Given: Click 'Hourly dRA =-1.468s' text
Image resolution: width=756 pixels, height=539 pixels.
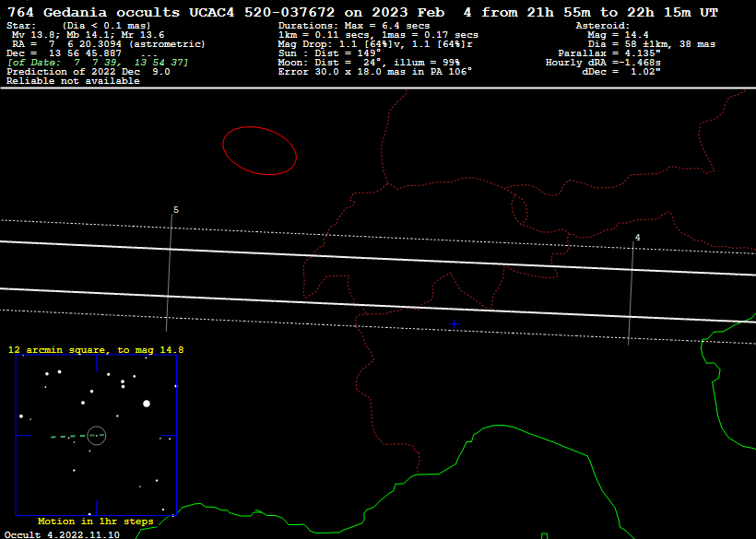Looking at the screenshot, I should (603, 62).
